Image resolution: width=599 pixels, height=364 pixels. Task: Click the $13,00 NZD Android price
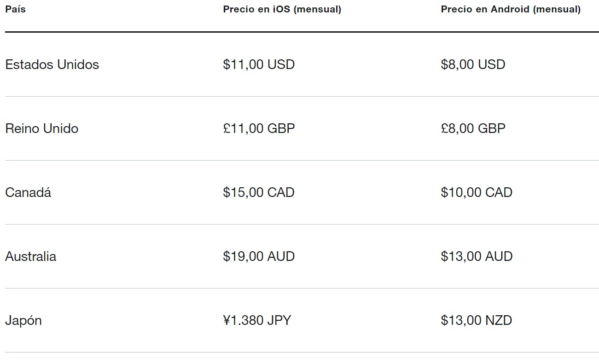477,320
